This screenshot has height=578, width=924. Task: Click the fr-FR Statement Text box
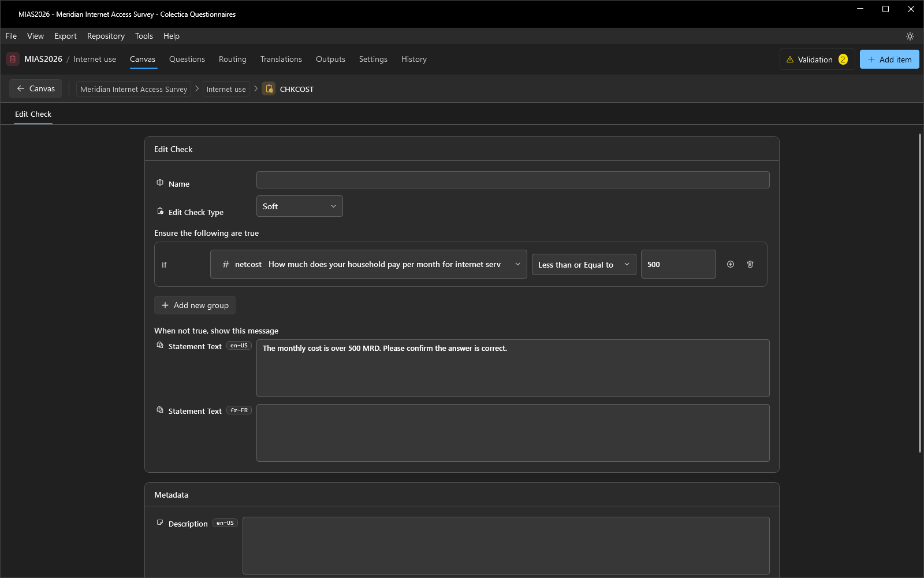513,433
